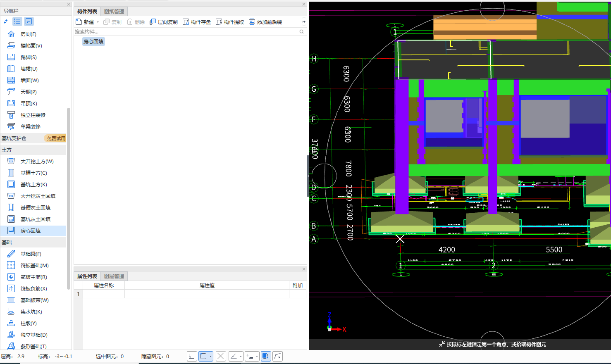Viewport: 611px width, 364px height.
Task: Click the navigation bar vertical scrollbar
Action: (69, 198)
